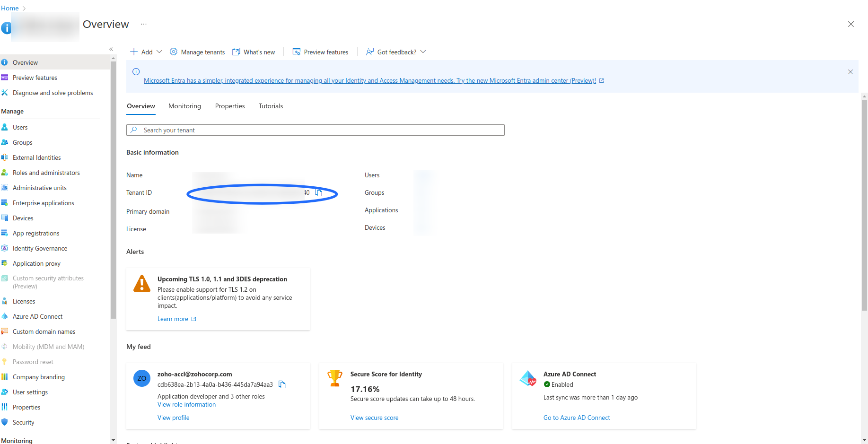Click the Manage tenants gear icon

174,52
